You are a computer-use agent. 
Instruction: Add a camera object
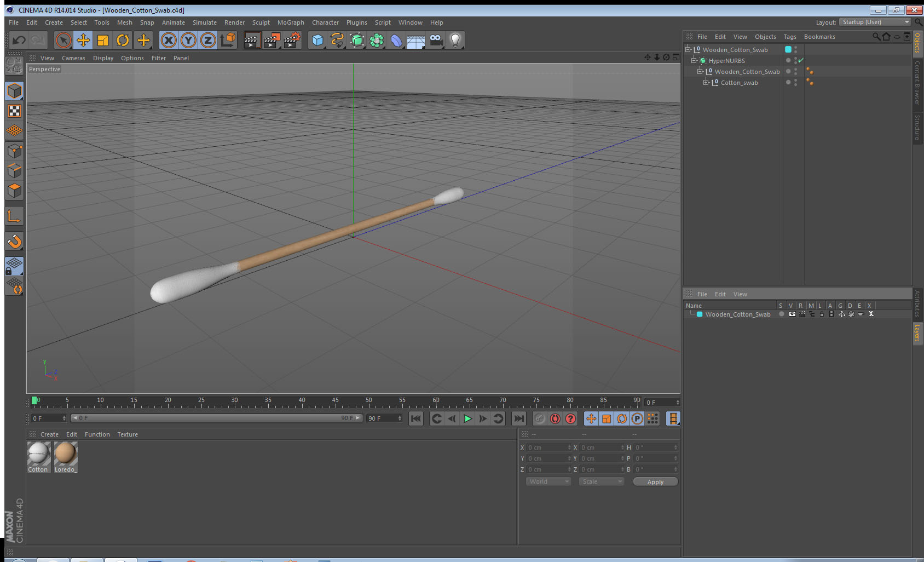(436, 40)
